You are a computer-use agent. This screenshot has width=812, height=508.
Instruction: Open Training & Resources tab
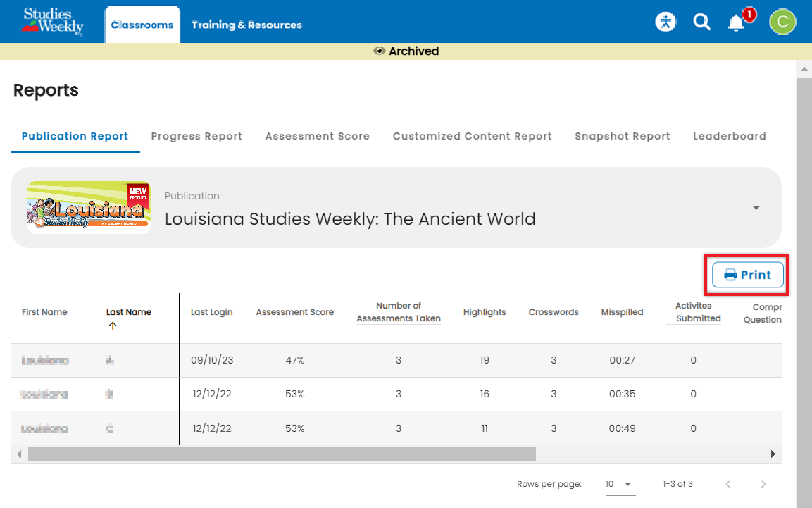point(246,25)
